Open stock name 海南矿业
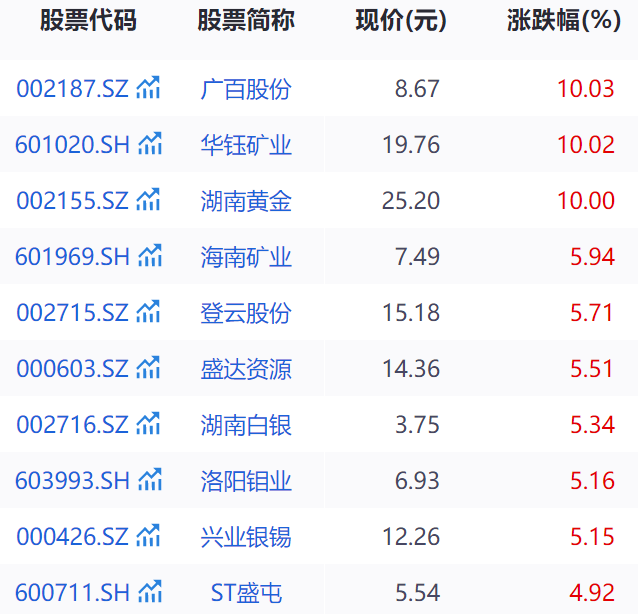 [246, 257]
